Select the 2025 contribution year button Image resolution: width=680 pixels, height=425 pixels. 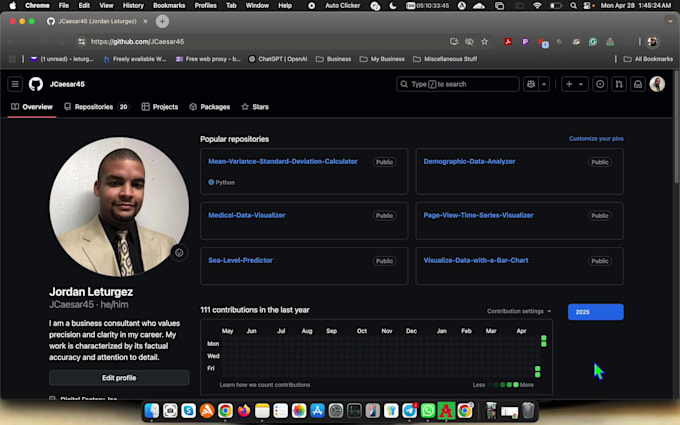point(595,312)
